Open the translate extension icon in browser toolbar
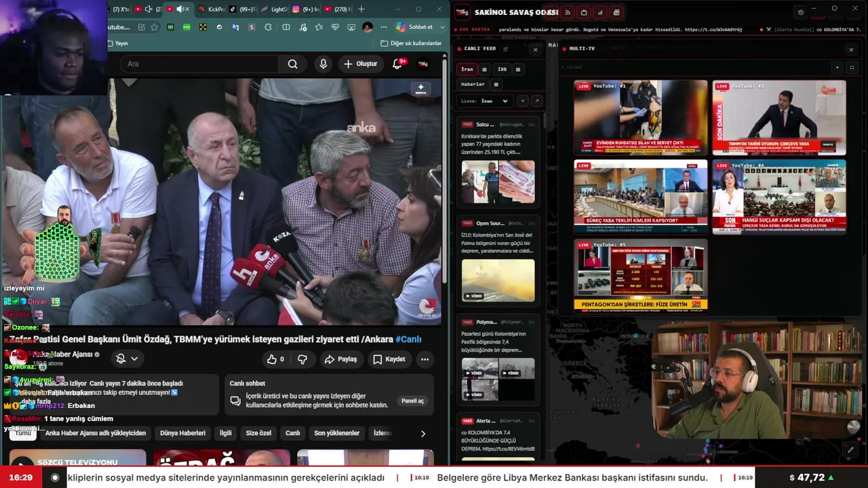Screen dimensions: 868x488 235,27
